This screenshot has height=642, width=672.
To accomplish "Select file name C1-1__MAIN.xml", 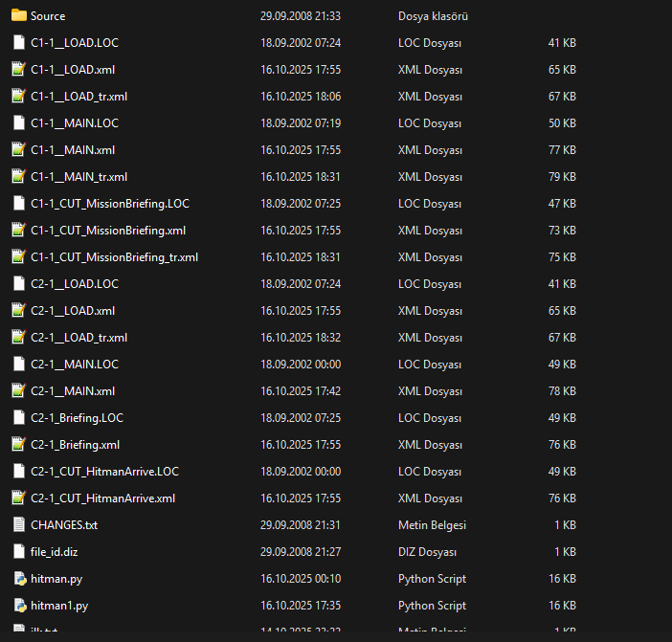I will click(x=73, y=150).
